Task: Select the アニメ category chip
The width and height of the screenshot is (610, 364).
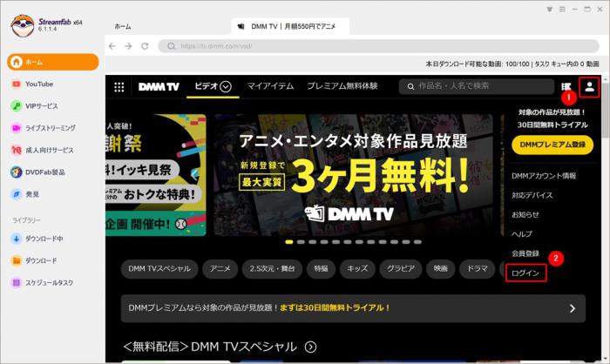Action: click(220, 269)
